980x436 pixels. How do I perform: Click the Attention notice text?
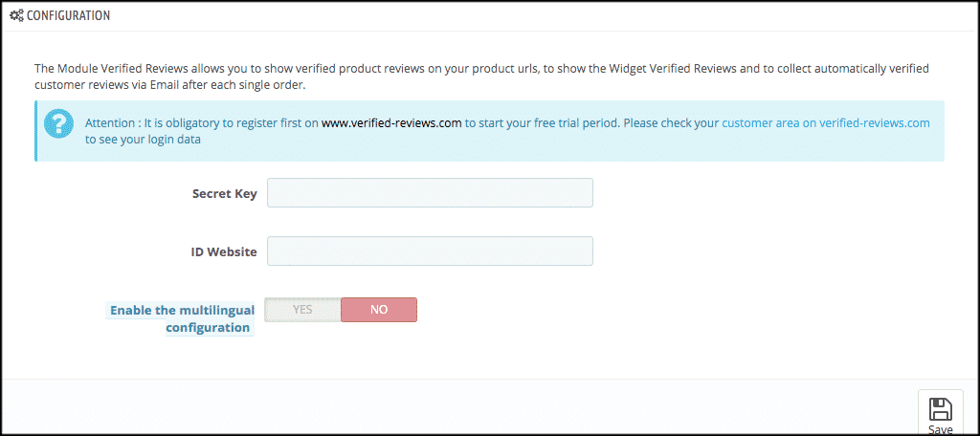pos(507,131)
